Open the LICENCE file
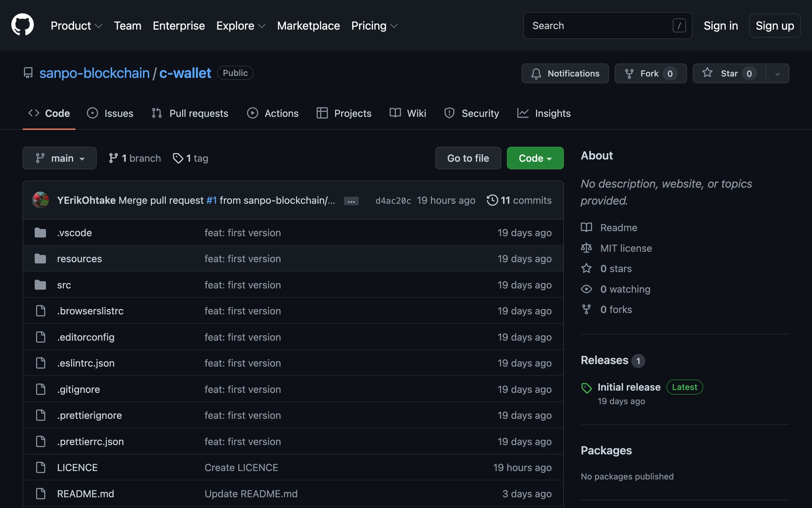The image size is (812, 508). [x=77, y=468]
